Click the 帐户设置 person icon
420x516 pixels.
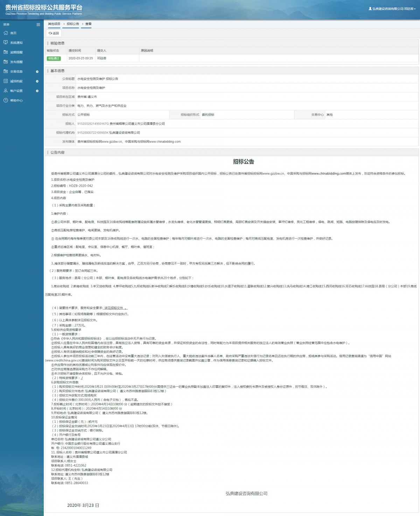[6, 91]
